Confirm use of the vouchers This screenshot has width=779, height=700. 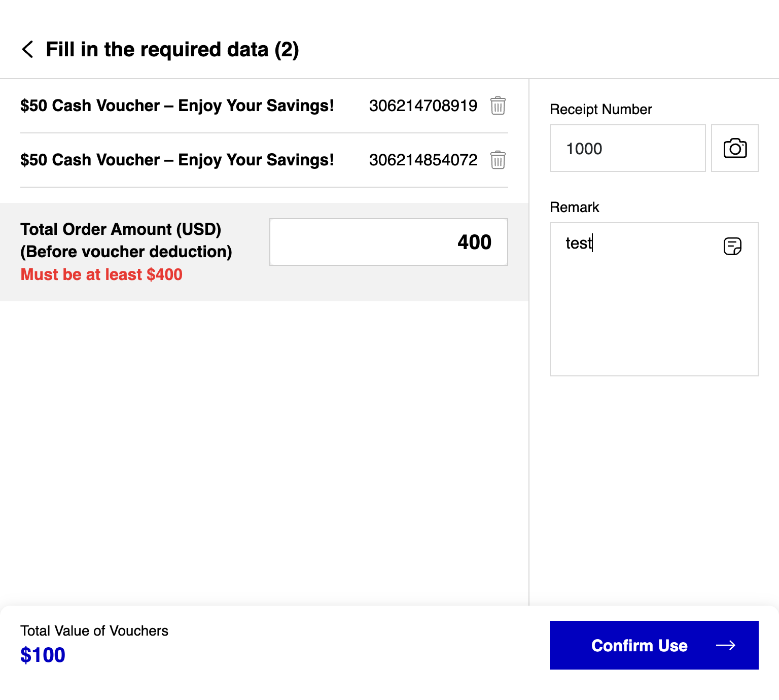tap(654, 645)
